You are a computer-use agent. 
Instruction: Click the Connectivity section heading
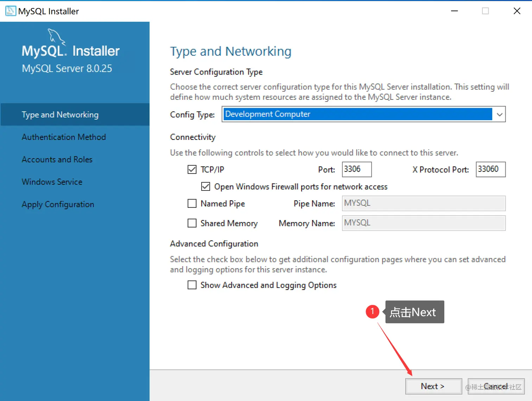(193, 137)
